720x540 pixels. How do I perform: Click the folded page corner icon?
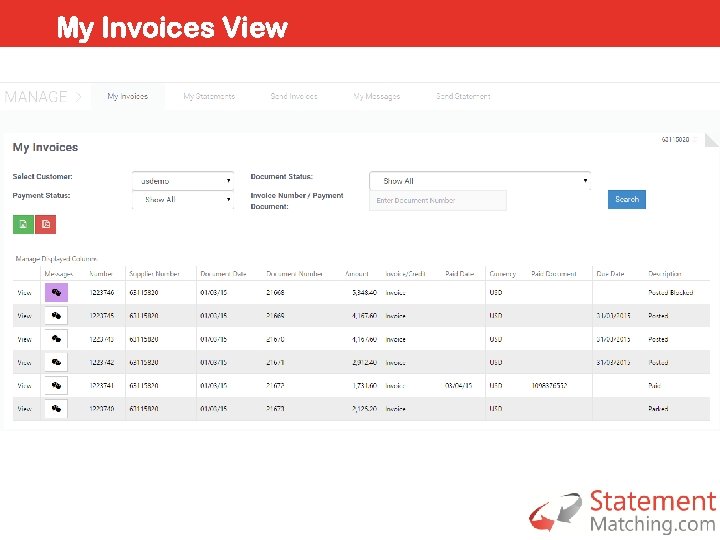point(711,140)
